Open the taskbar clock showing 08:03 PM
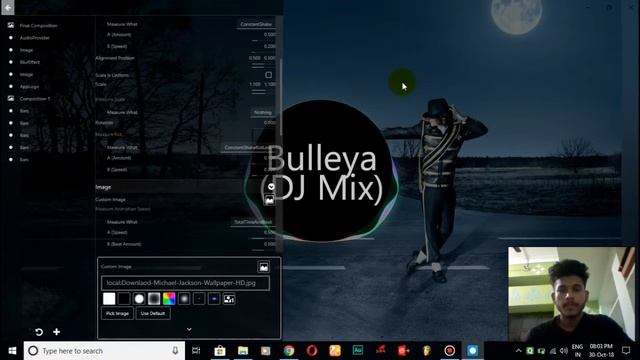 point(601,351)
